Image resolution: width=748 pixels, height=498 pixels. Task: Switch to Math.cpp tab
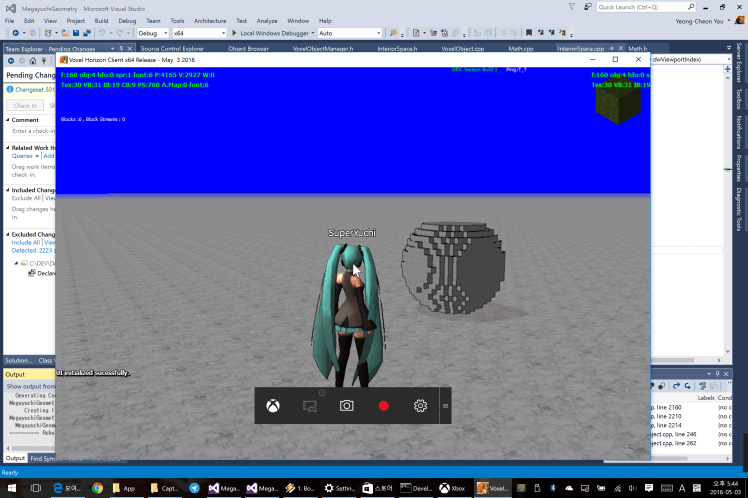tap(521, 49)
